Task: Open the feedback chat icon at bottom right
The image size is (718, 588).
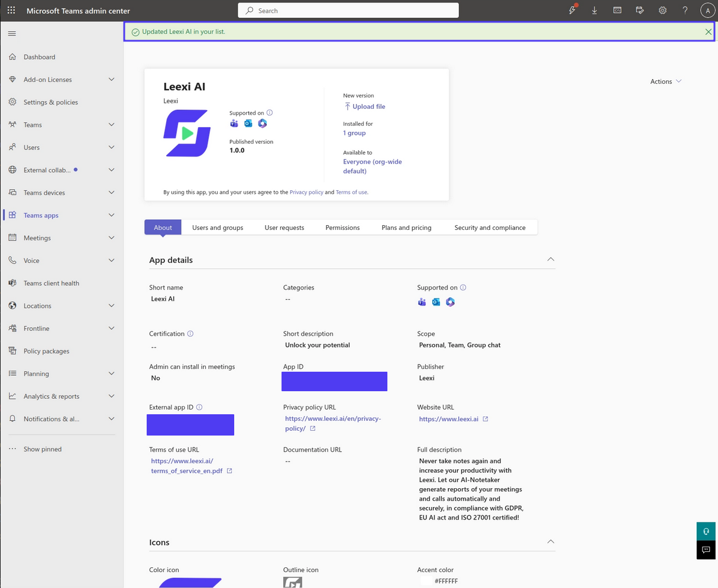Action: [x=706, y=550]
